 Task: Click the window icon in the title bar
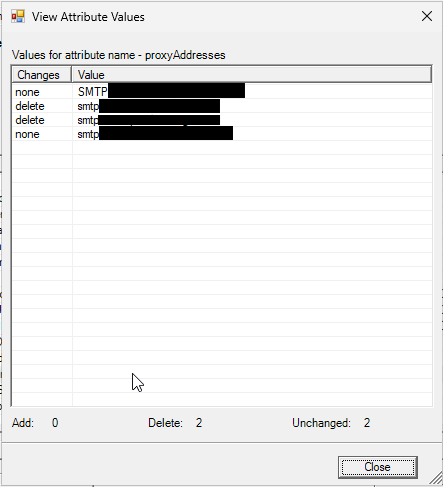point(18,16)
